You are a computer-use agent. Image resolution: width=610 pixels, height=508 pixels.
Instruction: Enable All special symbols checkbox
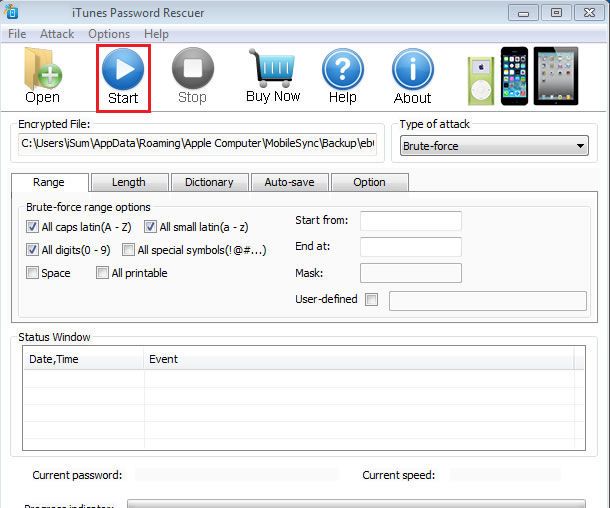coord(128,249)
